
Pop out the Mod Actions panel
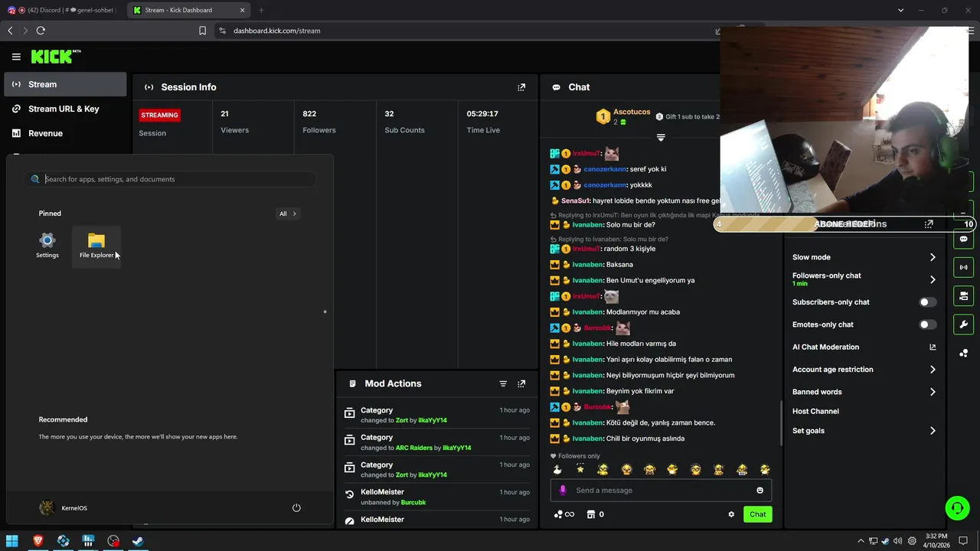tap(521, 383)
